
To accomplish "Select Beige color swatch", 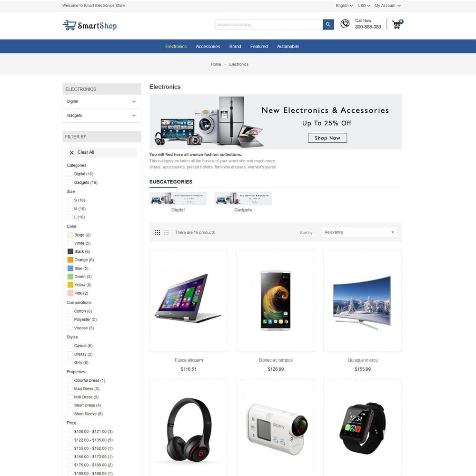I will (70, 235).
